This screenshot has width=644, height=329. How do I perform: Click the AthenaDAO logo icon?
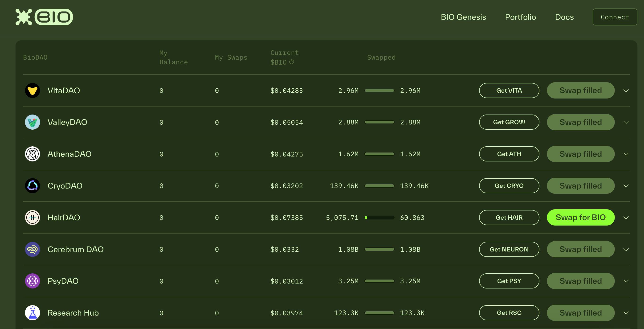coord(33,154)
